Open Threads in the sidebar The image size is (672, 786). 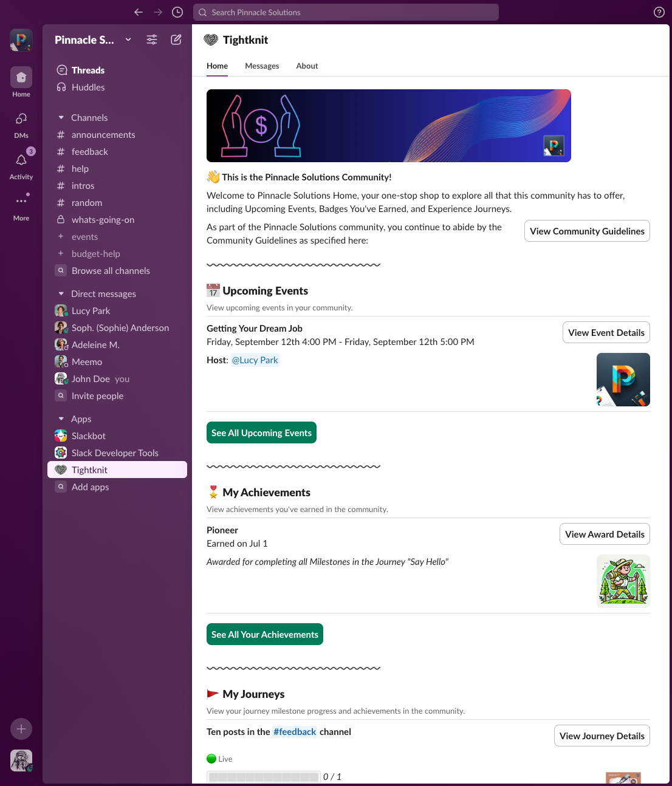pyautogui.click(x=117, y=70)
